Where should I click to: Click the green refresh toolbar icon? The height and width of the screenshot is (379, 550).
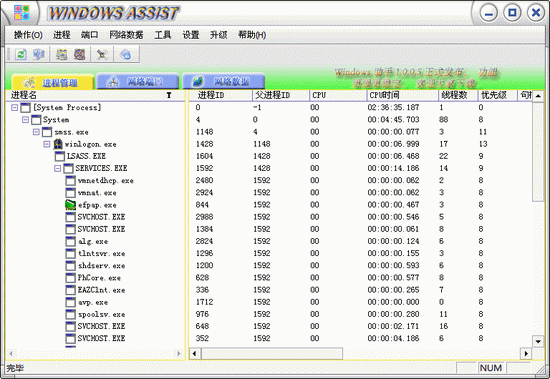click(x=21, y=54)
